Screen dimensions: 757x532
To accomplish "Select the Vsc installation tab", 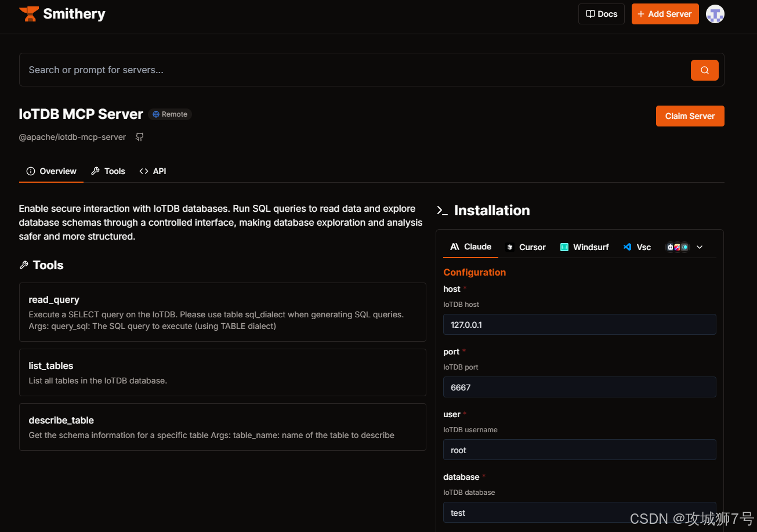I will [637, 247].
